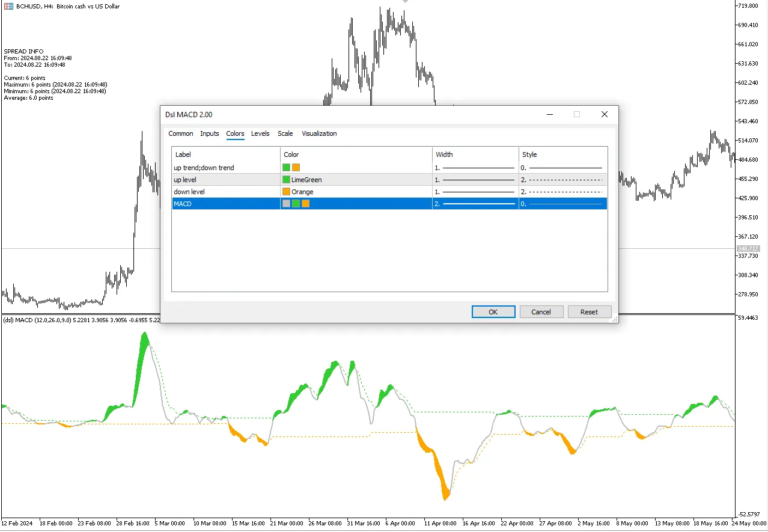Open Width setting for MACD row
Image resolution: width=768 pixels, height=532 pixels.
[475, 204]
